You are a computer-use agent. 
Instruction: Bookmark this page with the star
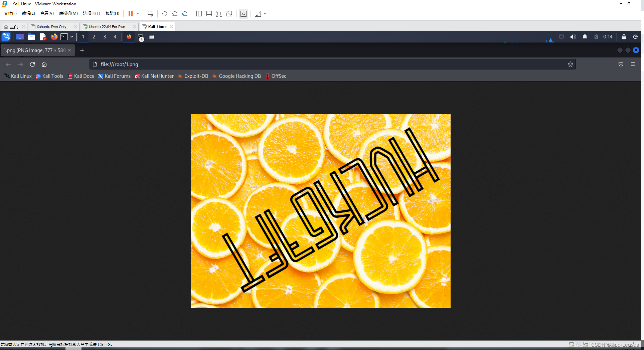pyautogui.click(x=570, y=64)
